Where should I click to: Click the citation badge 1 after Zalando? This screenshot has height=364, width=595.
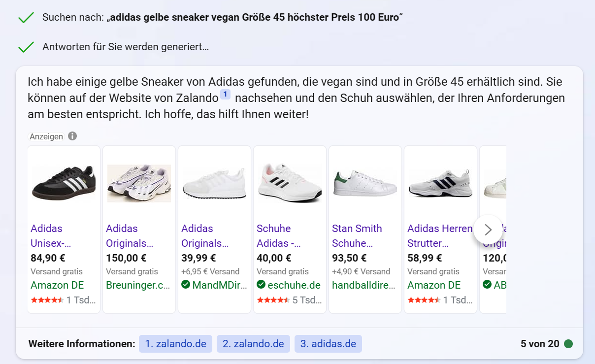click(226, 94)
